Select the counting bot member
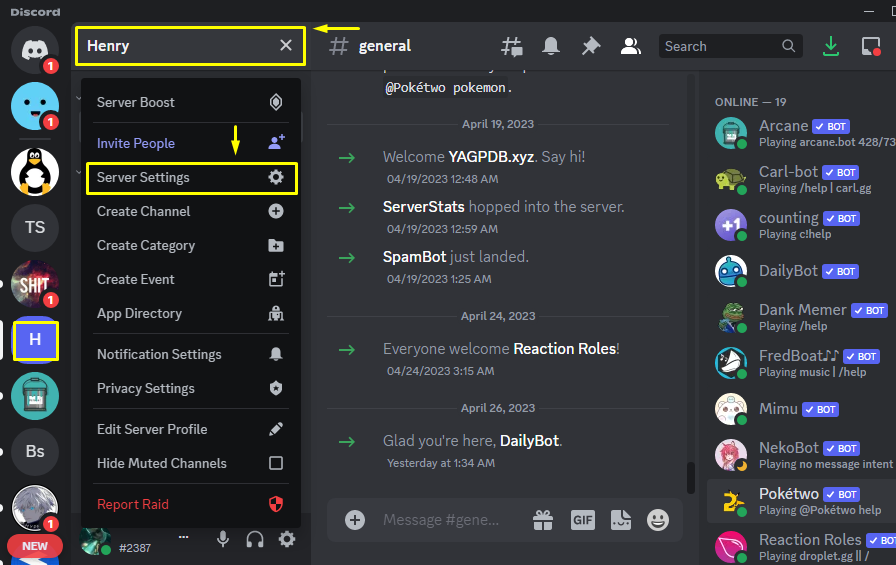 (802, 225)
